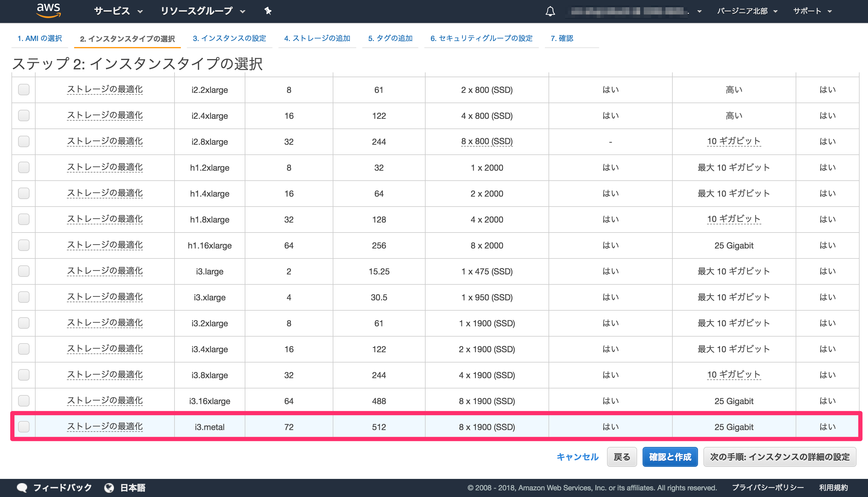Click 10 ギガビット in i2.8xlarge row
Screen dimensions: 868x497
click(734, 141)
